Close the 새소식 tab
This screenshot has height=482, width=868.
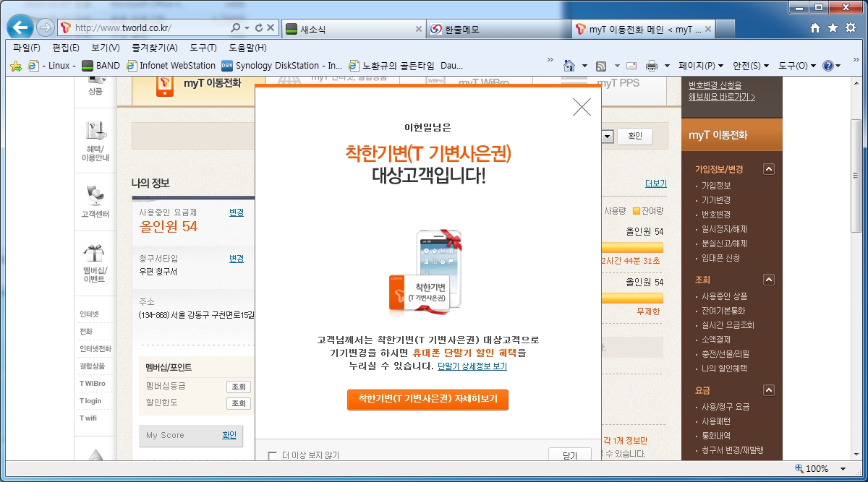pyautogui.click(x=418, y=30)
